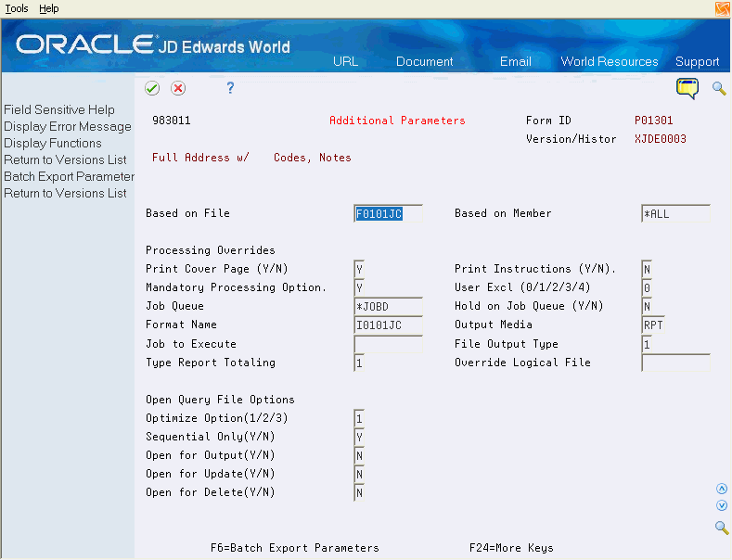Open help with the blue question mark
This screenshot has width=732, height=560.
click(230, 88)
